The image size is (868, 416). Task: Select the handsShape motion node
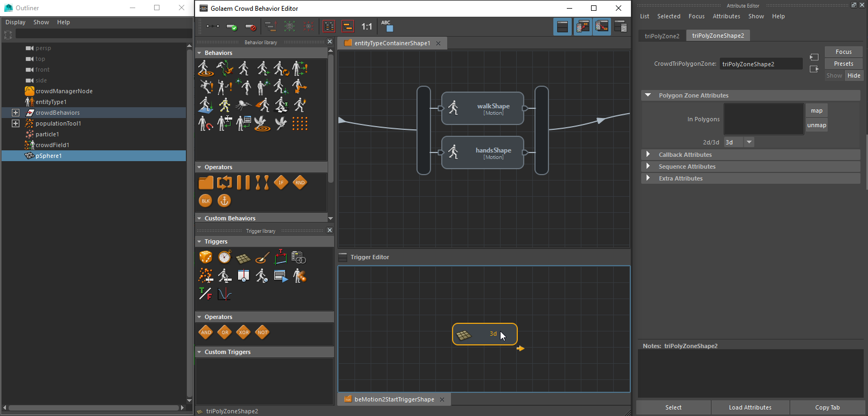pos(483,152)
